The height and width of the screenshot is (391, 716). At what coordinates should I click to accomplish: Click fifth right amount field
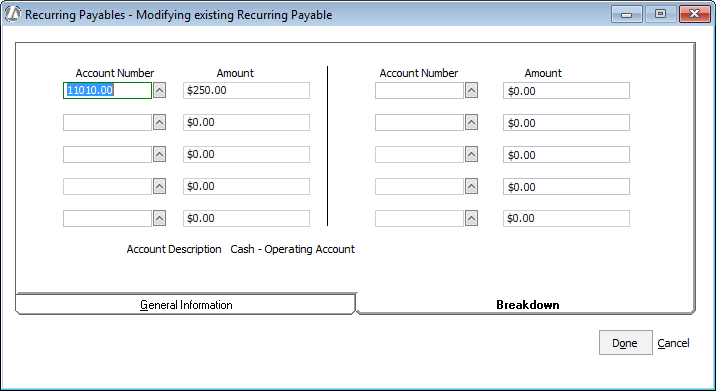click(x=566, y=218)
